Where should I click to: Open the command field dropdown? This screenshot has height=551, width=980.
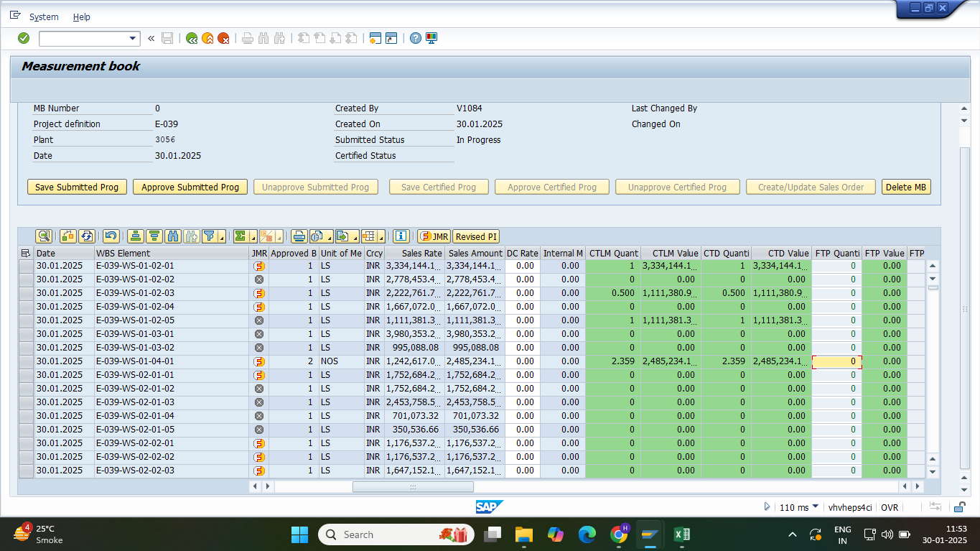pos(133,39)
